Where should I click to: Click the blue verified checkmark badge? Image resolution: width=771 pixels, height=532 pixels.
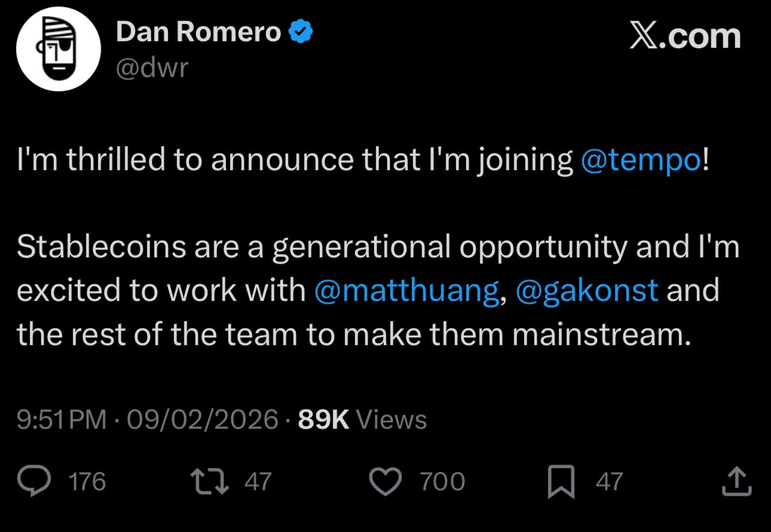300,32
